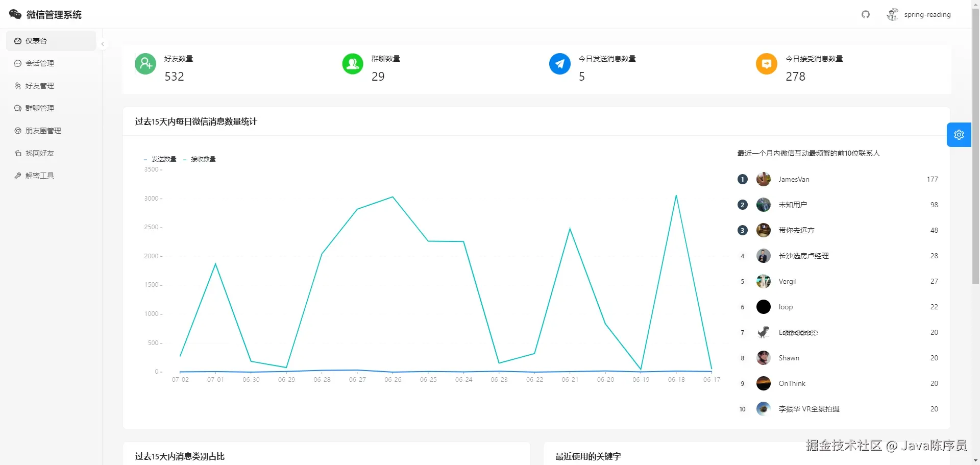Click the 过去15天内消息类别占比 card heading
The height and width of the screenshot is (465, 980).
point(180,456)
